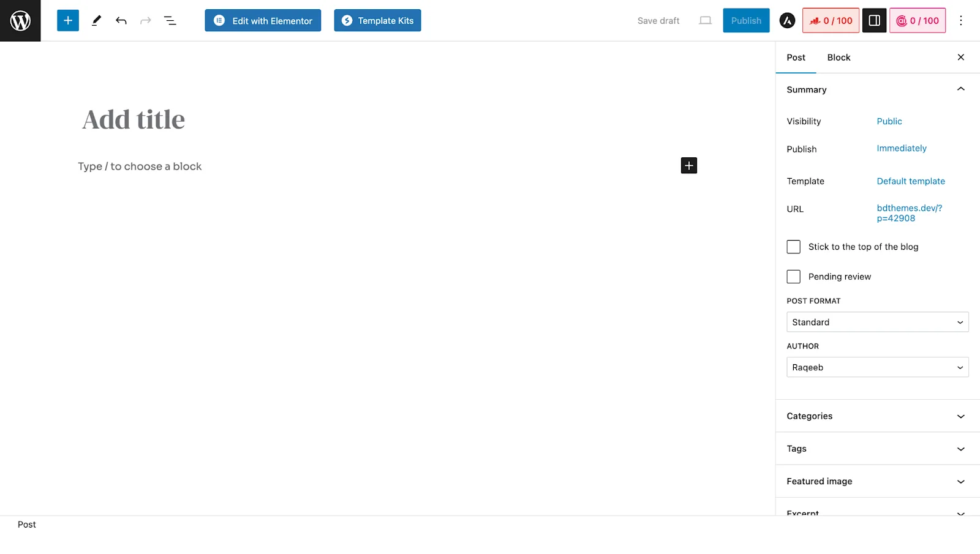This screenshot has width=980, height=554.
Task: Toggle the block inserter plus button
Action: [x=68, y=21]
